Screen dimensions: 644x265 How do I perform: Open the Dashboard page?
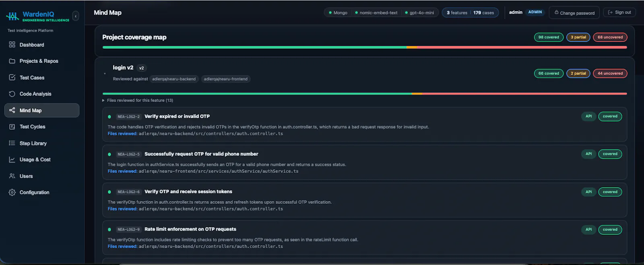[42, 45]
